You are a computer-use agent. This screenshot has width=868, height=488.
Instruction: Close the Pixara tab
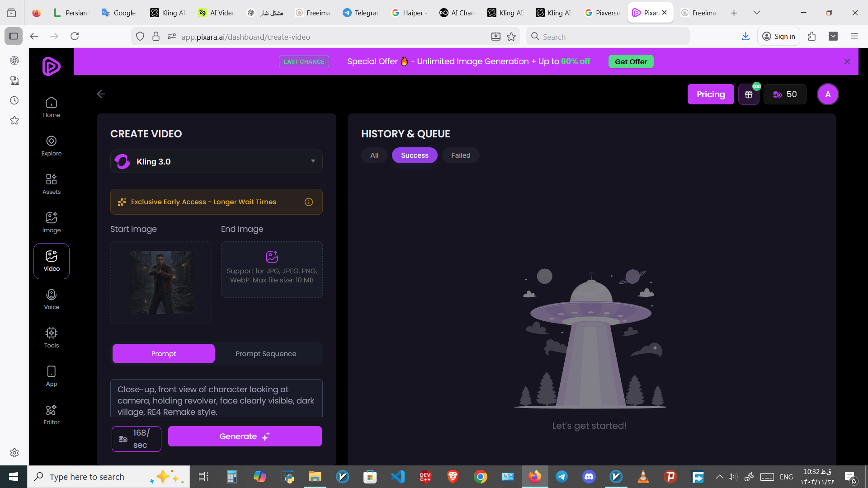click(x=664, y=13)
